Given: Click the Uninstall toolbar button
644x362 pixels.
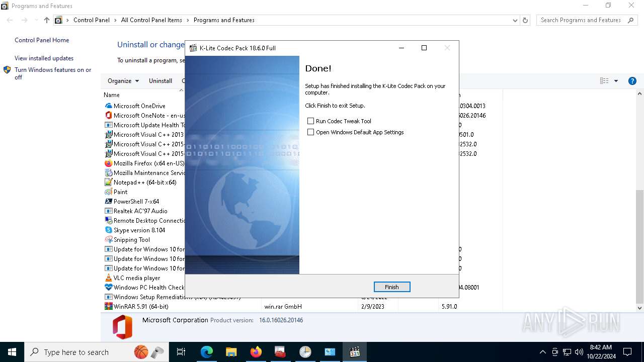Looking at the screenshot, I should tap(160, 81).
